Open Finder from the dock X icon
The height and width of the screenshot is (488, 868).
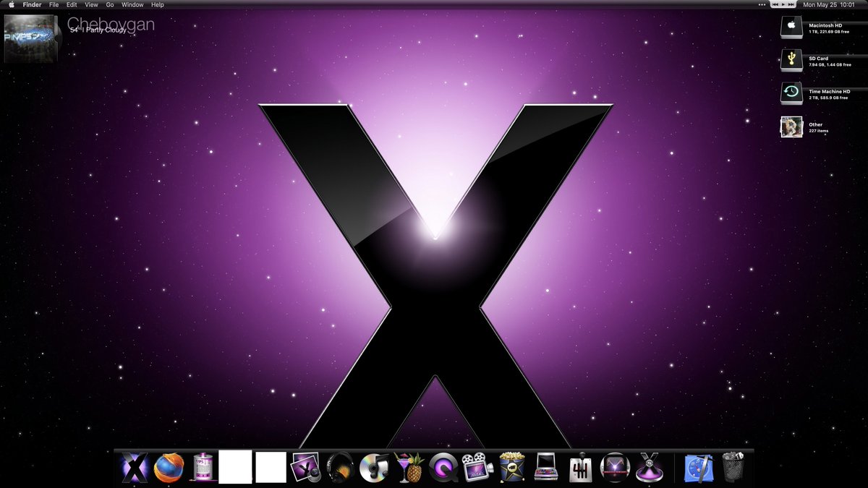135,467
